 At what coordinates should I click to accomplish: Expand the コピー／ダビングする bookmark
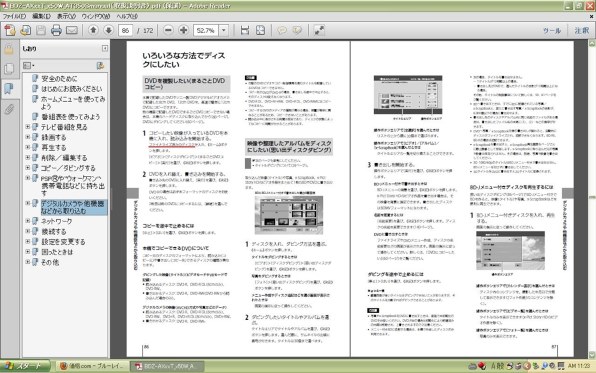coord(28,168)
